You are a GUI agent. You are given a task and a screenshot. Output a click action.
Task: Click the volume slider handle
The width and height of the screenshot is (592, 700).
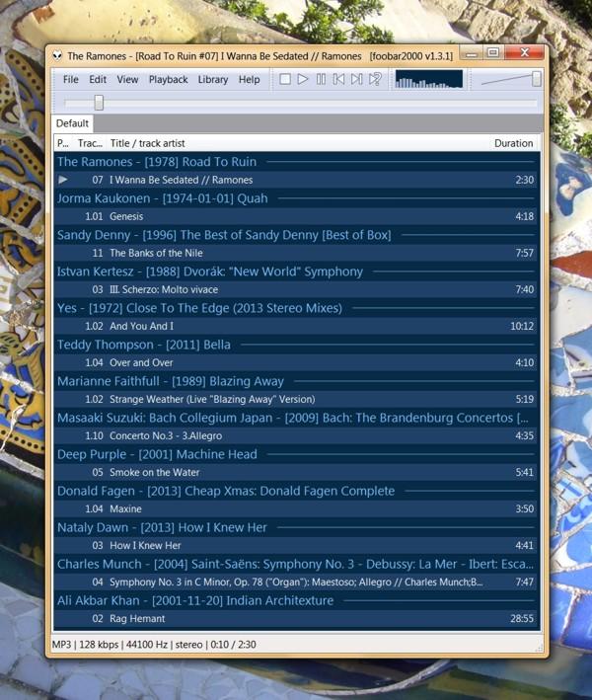click(x=536, y=79)
